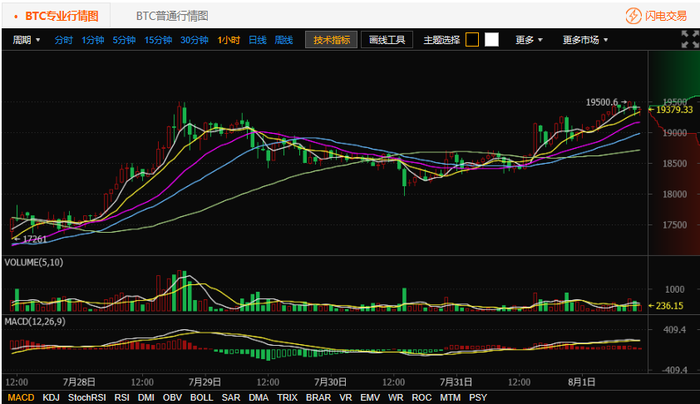The image size is (700, 404).
Task: Select WR indicator
Action: 396,397
